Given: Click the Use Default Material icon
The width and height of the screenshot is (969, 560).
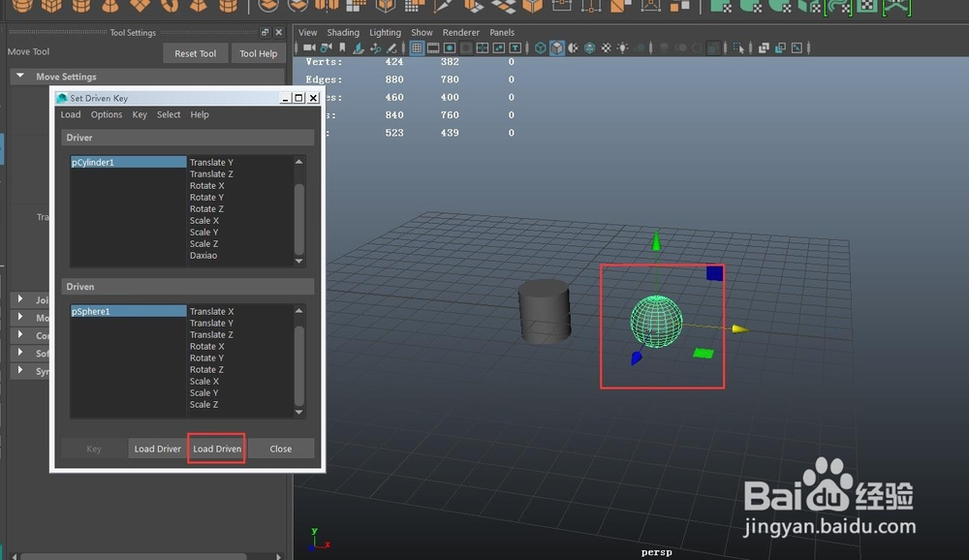Looking at the screenshot, I should [x=574, y=47].
